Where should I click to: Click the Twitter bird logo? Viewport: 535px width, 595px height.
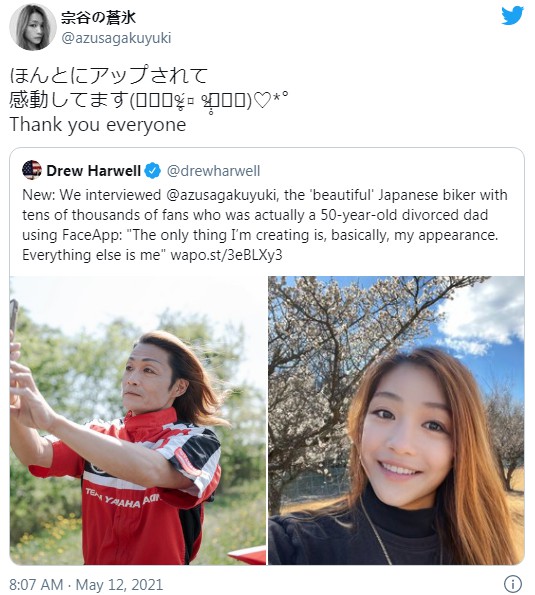(512, 16)
